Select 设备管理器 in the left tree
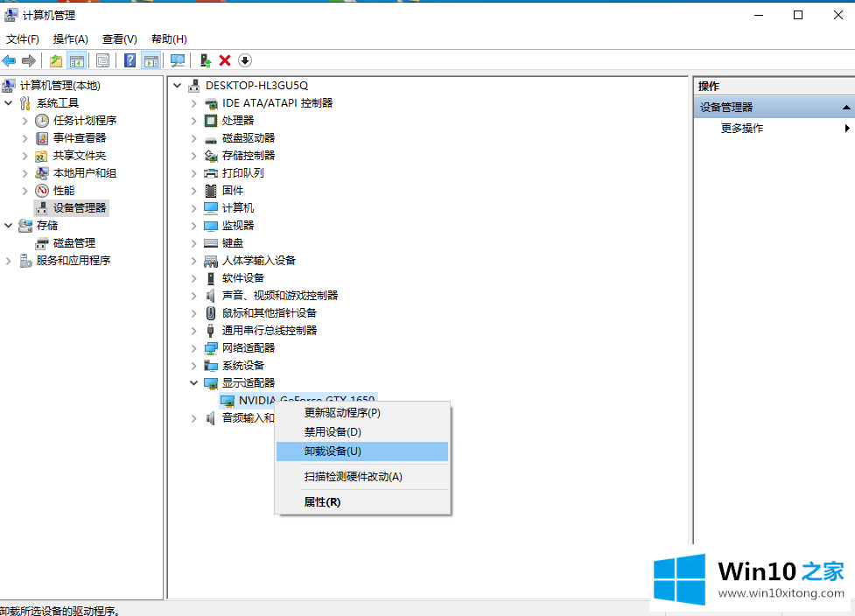 (80, 207)
